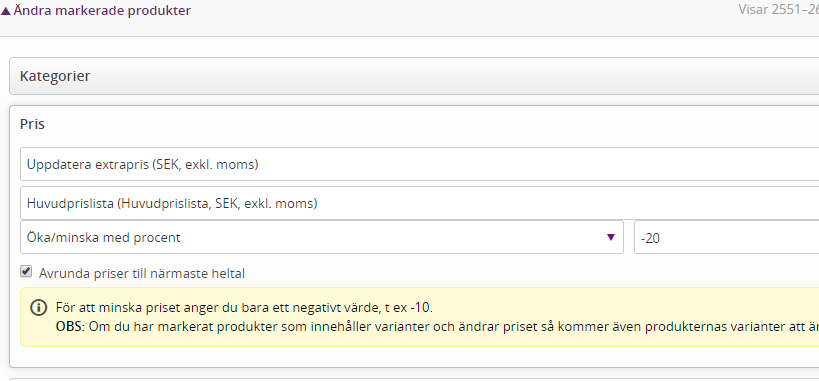Toggle via 'Avrunda priser till närmaste heltal' label
The width and height of the screenshot is (819, 381).
tap(142, 273)
